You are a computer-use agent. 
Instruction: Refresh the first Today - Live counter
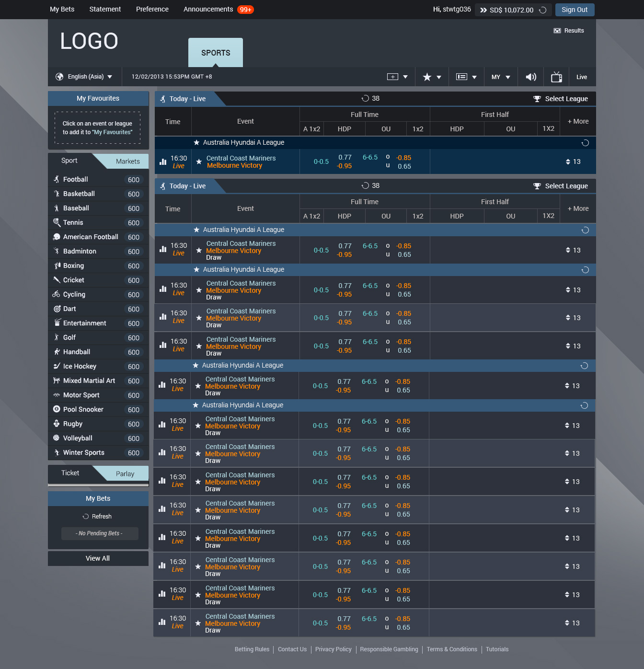[365, 99]
